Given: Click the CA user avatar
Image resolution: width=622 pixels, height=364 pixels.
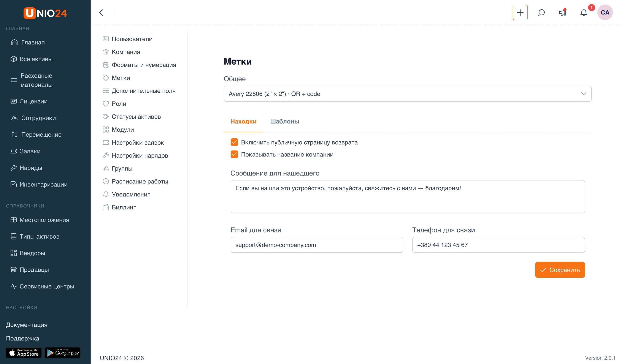Looking at the screenshot, I should (x=605, y=13).
